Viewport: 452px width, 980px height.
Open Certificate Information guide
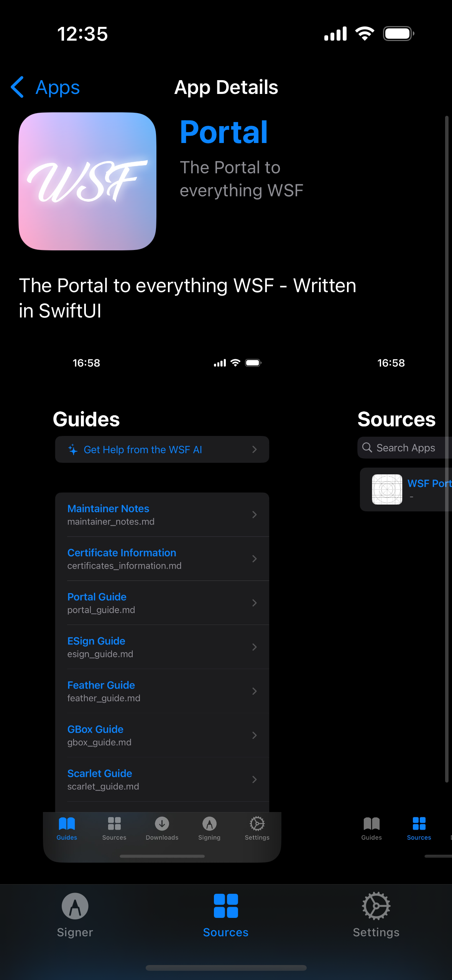pyautogui.click(x=162, y=559)
